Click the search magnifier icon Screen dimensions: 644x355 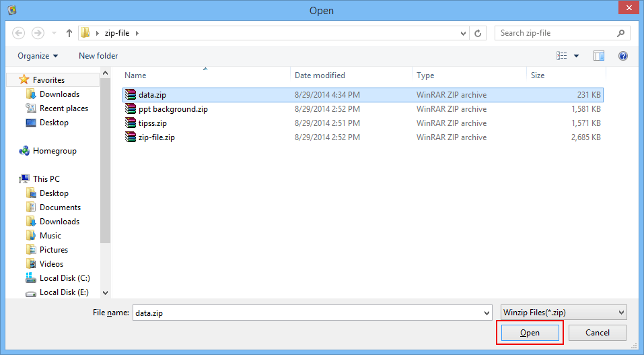pyautogui.click(x=620, y=33)
